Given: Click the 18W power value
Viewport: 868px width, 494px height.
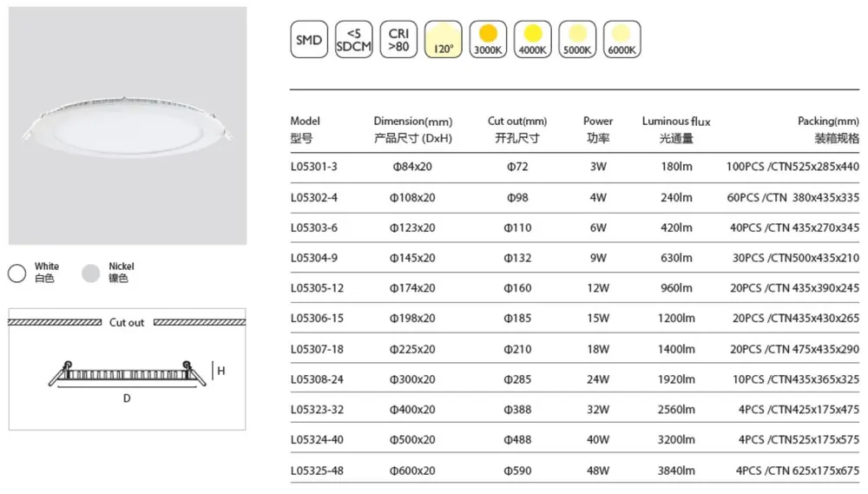Looking at the screenshot, I should pyautogui.click(x=598, y=350).
